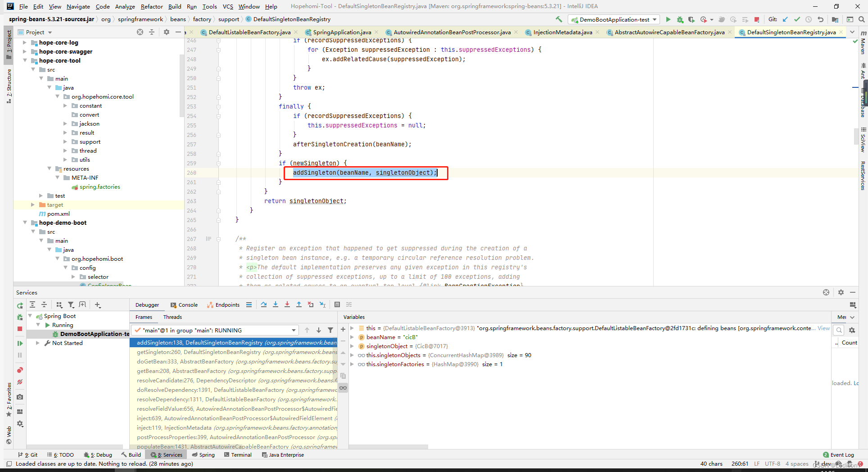
Task: Expand hope-core-log module
Action: (25, 42)
